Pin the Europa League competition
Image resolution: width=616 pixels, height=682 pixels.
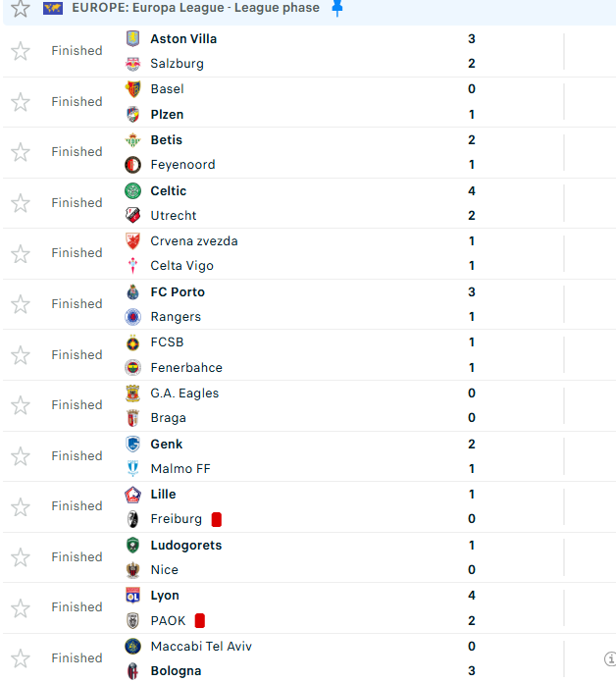(x=337, y=8)
